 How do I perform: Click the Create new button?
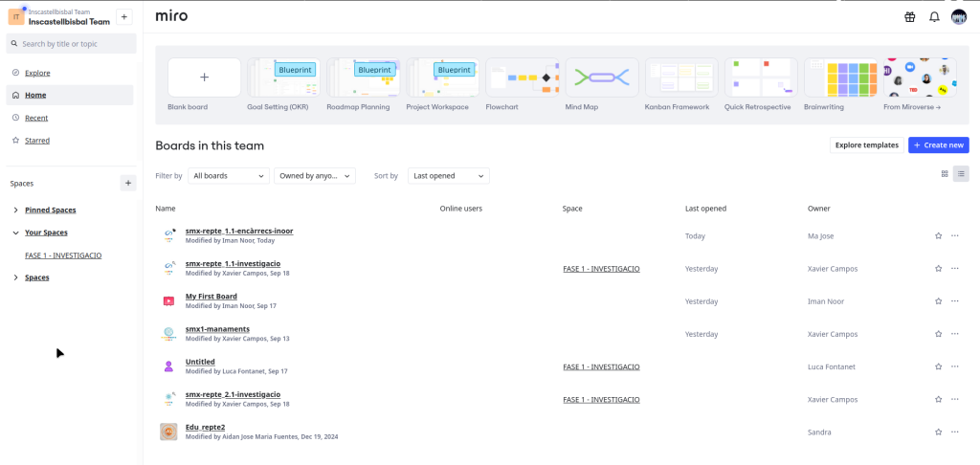pyautogui.click(x=938, y=145)
